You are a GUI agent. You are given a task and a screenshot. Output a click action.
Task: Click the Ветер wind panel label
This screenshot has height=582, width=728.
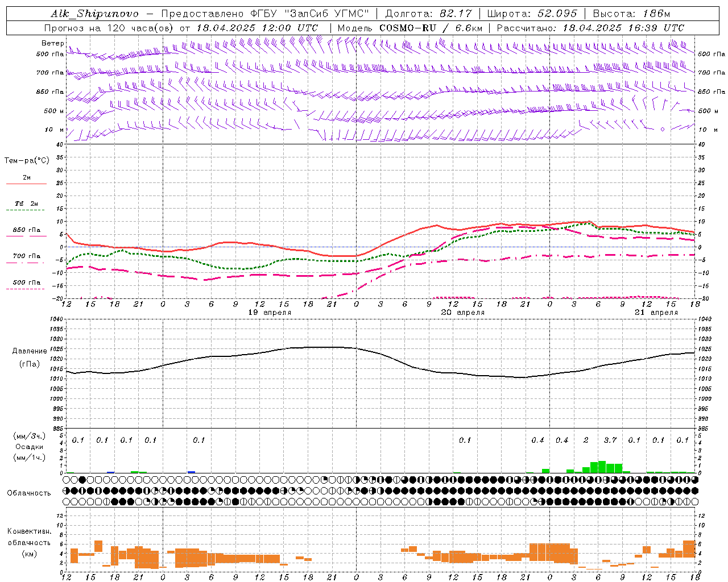pyautogui.click(x=52, y=43)
